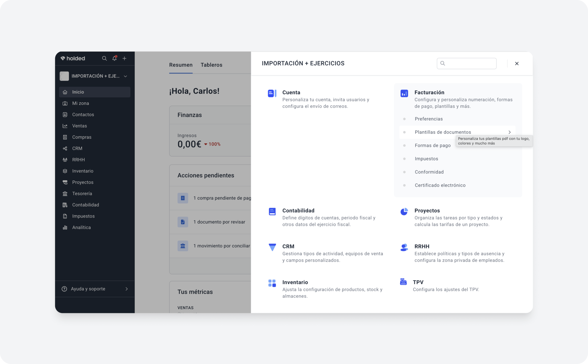
Task: Expand Ayuda y soporte chevron
Action: [x=127, y=289]
